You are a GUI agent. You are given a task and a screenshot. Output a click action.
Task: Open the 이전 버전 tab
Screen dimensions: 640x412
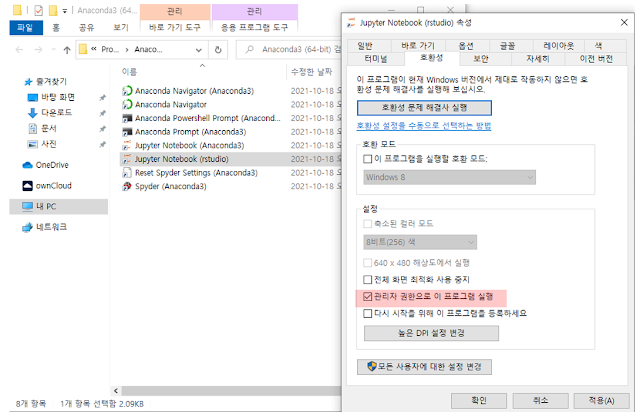596,59
